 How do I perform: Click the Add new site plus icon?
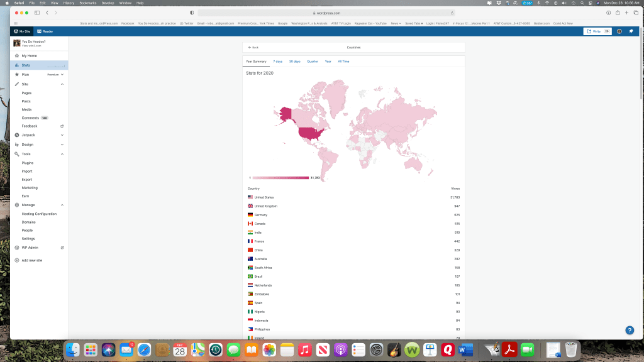(x=16, y=260)
